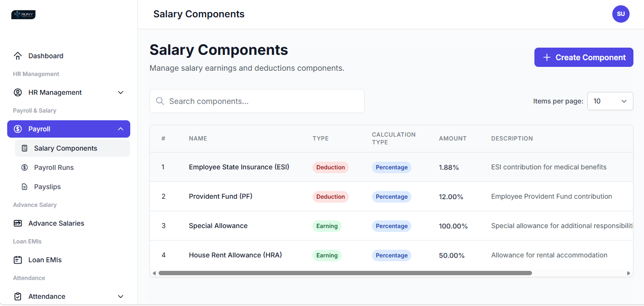The width and height of the screenshot is (644, 306).
Task: Click the Salary Components document icon
Action: [x=25, y=148]
